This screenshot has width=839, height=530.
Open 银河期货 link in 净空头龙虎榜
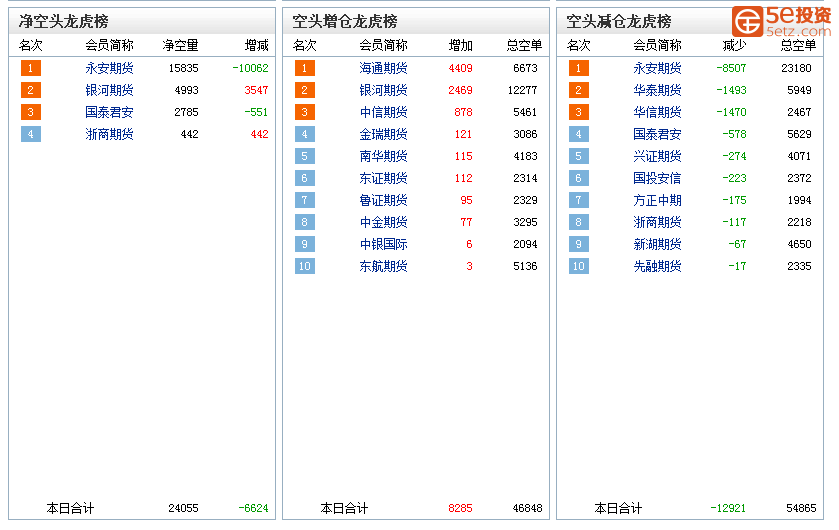click(x=109, y=90)
